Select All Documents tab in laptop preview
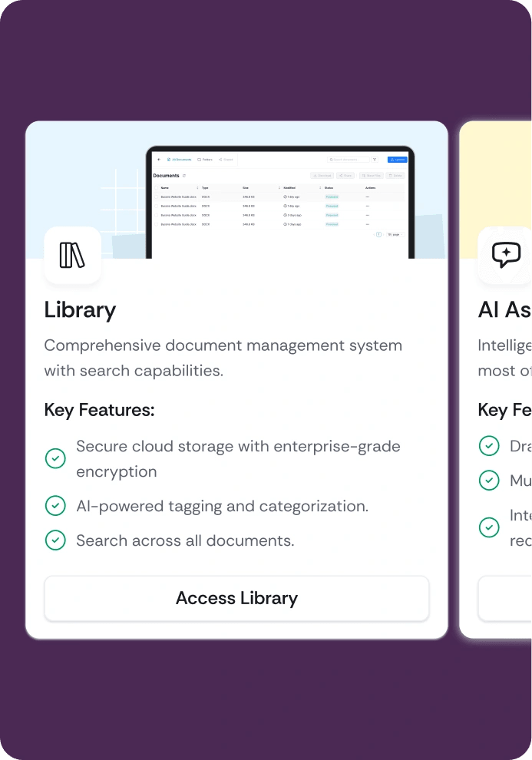Screen dimensions: 532x760 tap(180, 160)
